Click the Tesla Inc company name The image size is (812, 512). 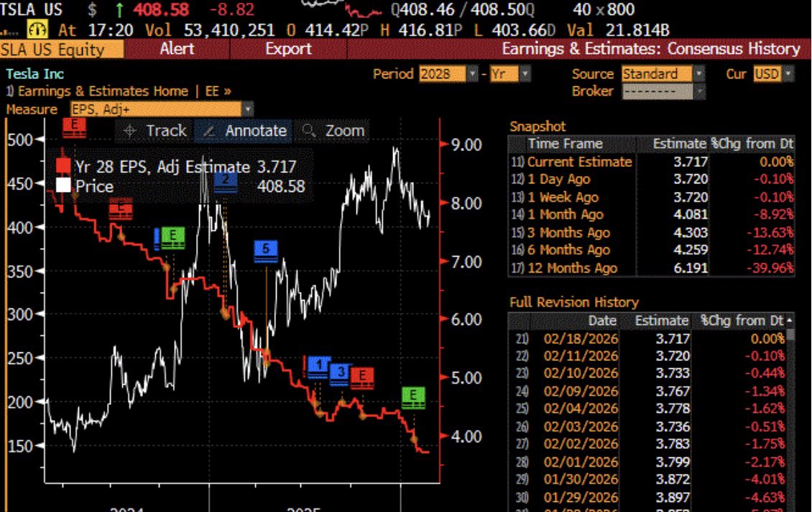[x=34, y=73]
